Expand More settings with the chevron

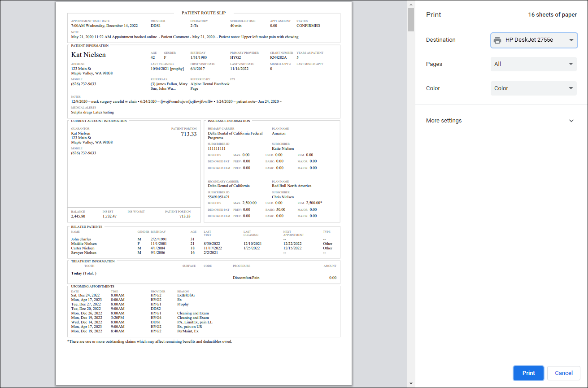click(x=571, y=121)
